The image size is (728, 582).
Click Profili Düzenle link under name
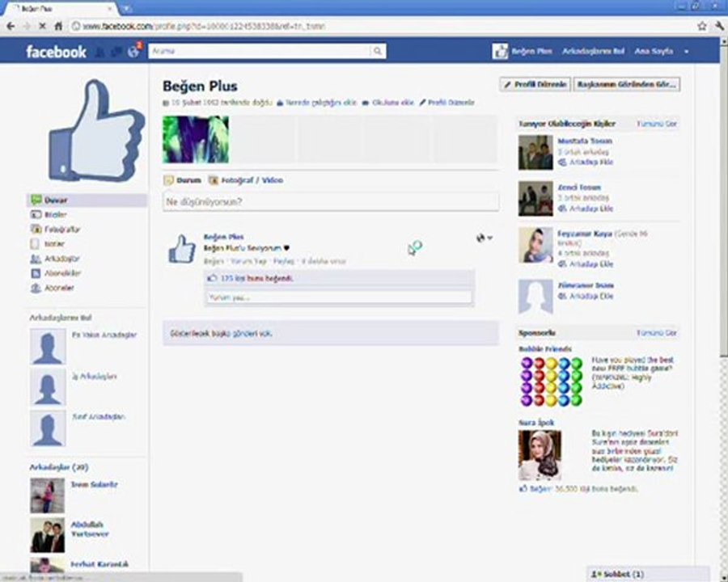click(x=451, y=103)
